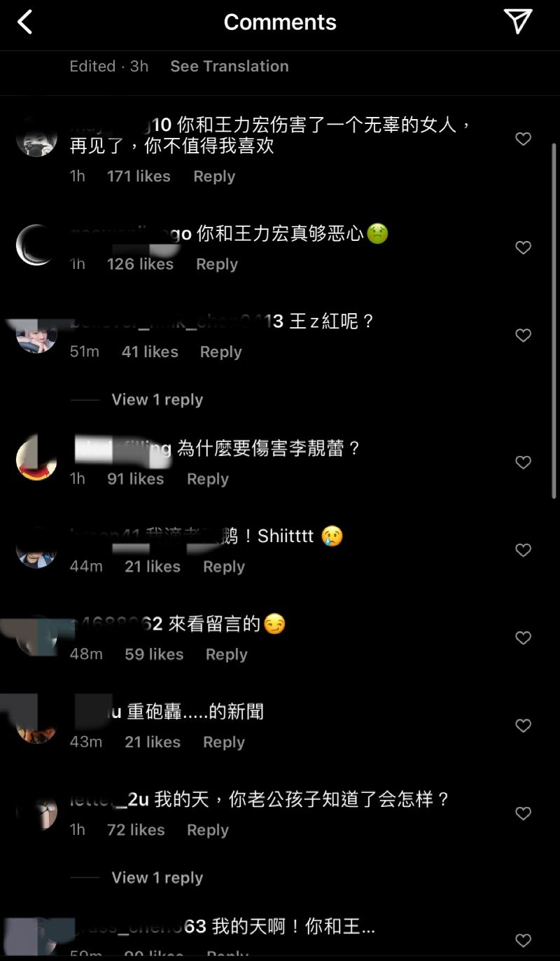Like the 王z紅呢 comment
Screen dimensions: 560x961
tap(523, 336)
